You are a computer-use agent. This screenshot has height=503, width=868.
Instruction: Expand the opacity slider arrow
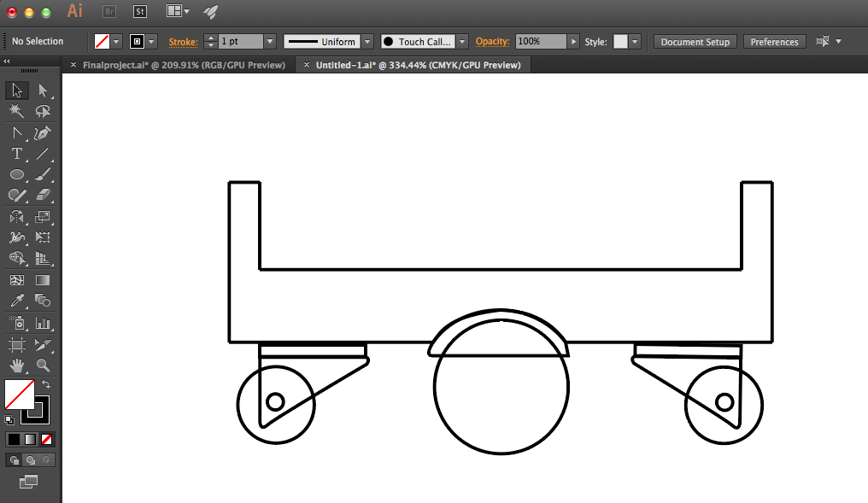(x=573, y=42)
